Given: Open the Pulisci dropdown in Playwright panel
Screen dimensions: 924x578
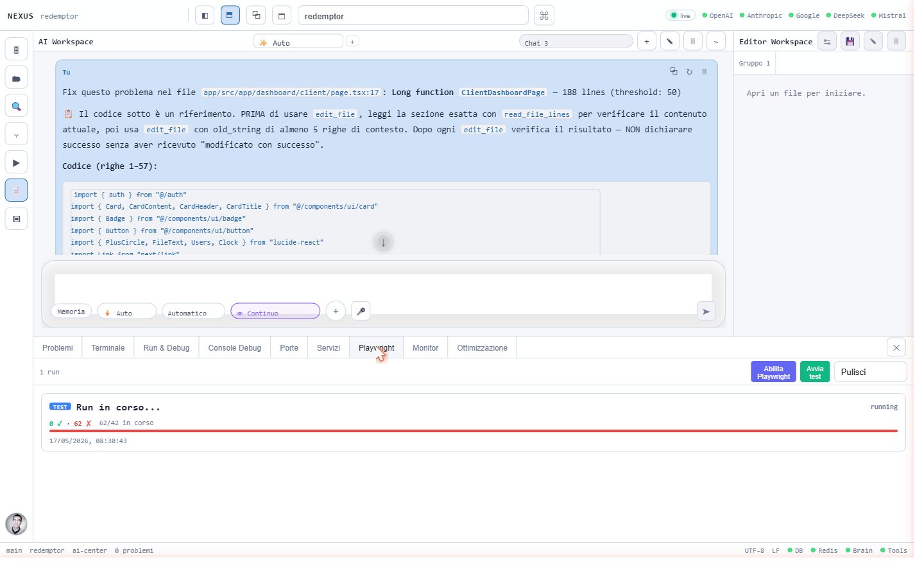Looking at the screenshot, I should [x=870, y=372].
